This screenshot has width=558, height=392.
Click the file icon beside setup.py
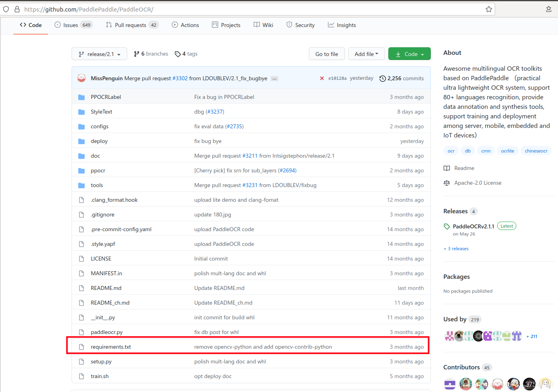(81, 361)
